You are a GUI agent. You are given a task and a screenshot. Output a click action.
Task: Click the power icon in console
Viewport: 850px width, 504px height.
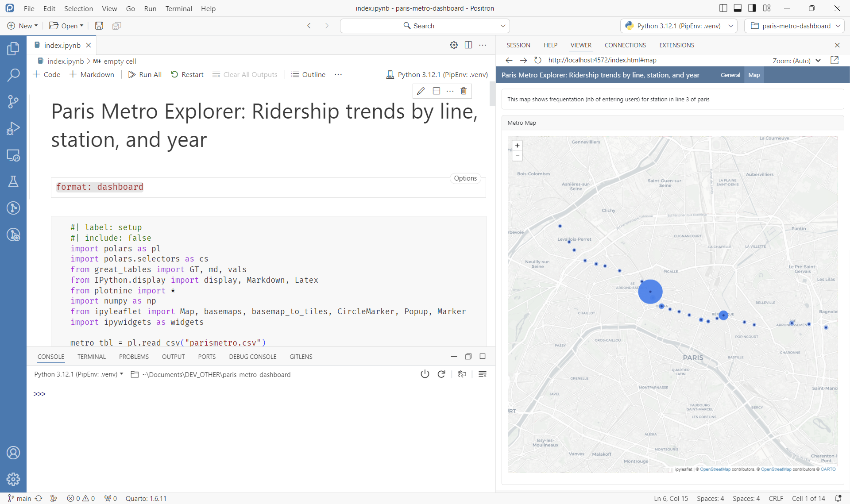[425, 374]
